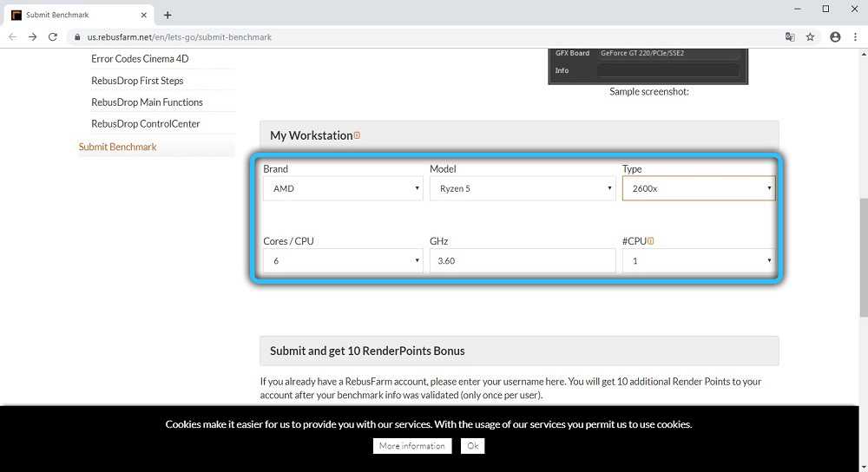View site security lock info

click(x=77, y=37)
